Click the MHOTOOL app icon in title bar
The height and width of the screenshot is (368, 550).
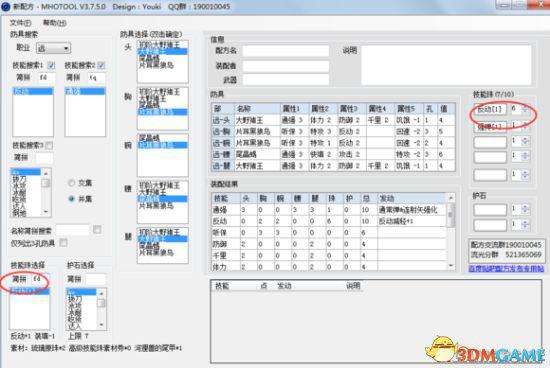click(x=6, y=7)
